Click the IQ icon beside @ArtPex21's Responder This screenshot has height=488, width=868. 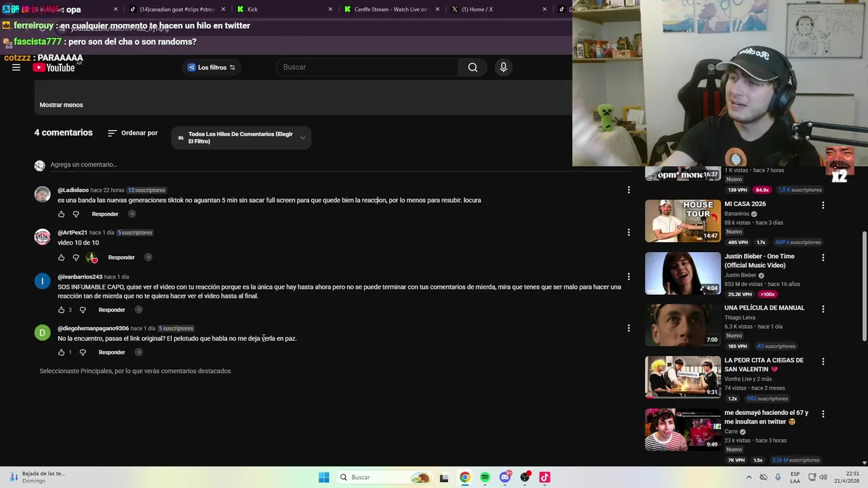click(x=148, y=258)
